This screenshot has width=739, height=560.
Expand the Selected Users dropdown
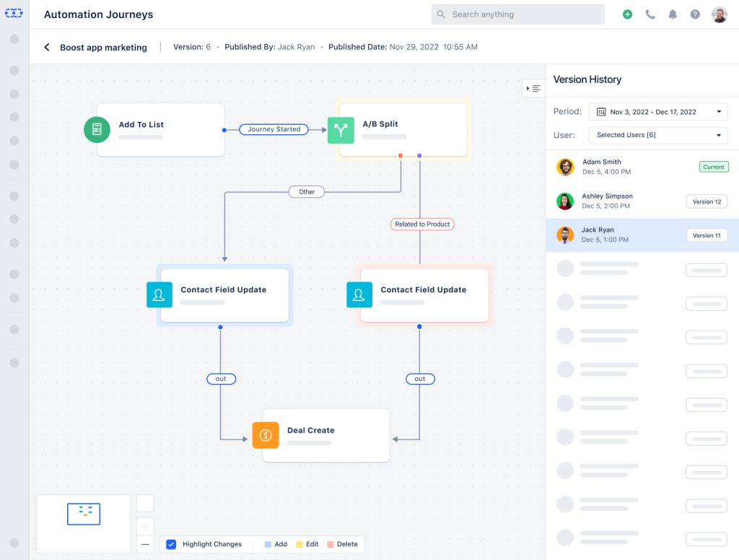point(657,135)
